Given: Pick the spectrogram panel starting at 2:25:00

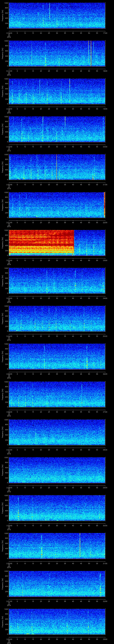Looking at the screenshot, I should pos(57,356).
